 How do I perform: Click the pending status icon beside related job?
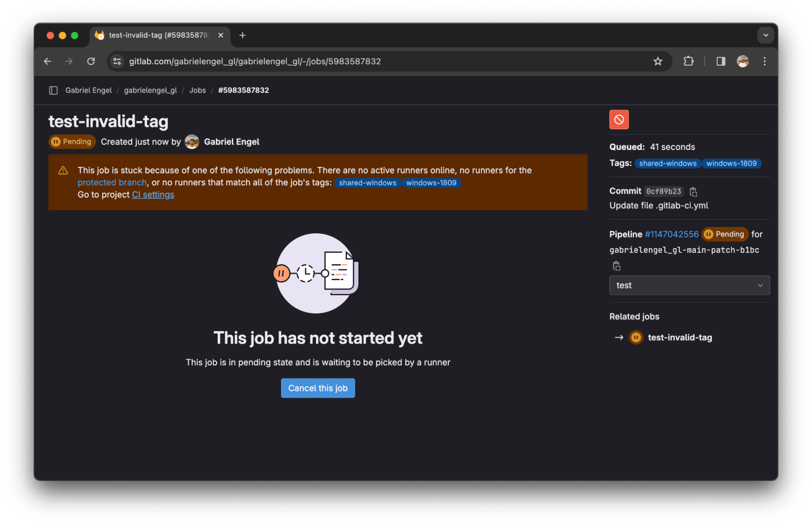tap(636, 337)
